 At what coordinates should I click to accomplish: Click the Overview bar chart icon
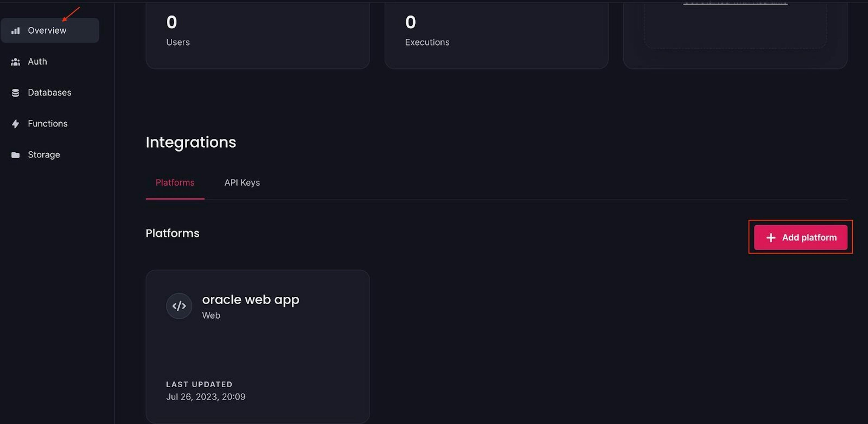(x=16, y=31)
